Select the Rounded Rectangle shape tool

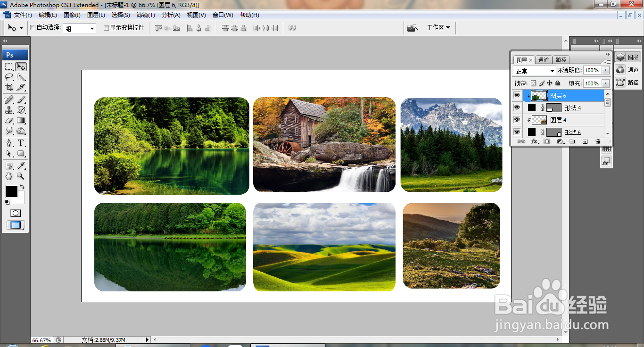(x=21, y=153)
